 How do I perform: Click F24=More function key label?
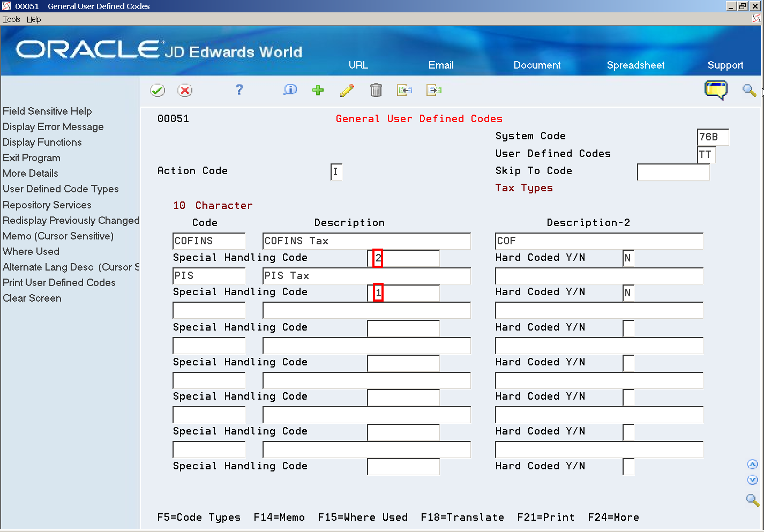[x=613, y=518]
